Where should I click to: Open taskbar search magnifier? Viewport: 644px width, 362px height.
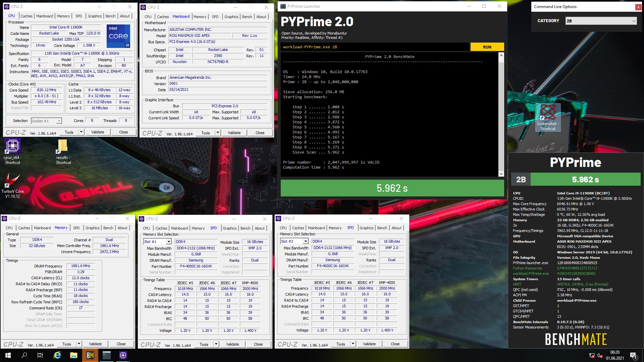pos(24,355)
